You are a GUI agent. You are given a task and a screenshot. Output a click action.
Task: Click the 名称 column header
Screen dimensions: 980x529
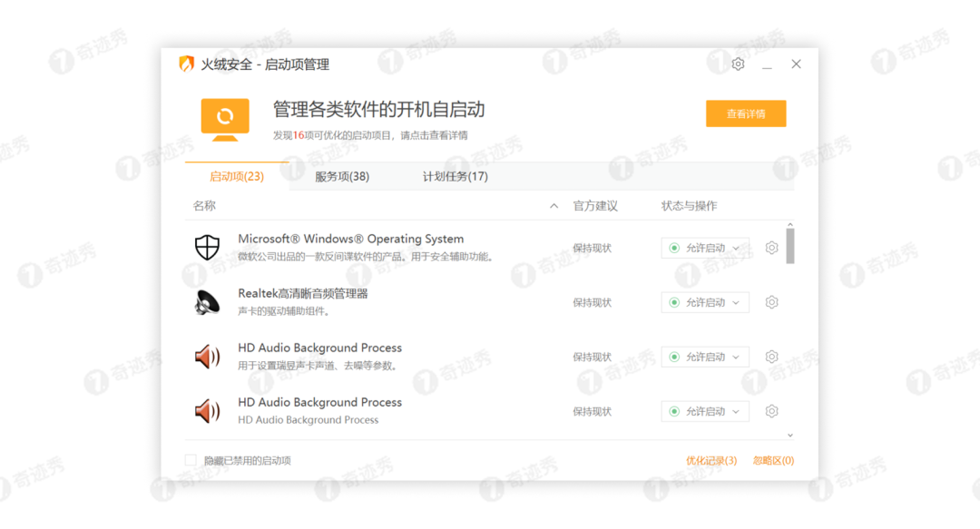204,206
